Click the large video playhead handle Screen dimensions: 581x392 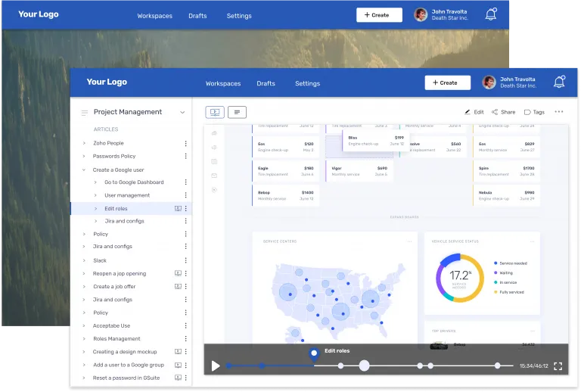click(x=364, y=366)
